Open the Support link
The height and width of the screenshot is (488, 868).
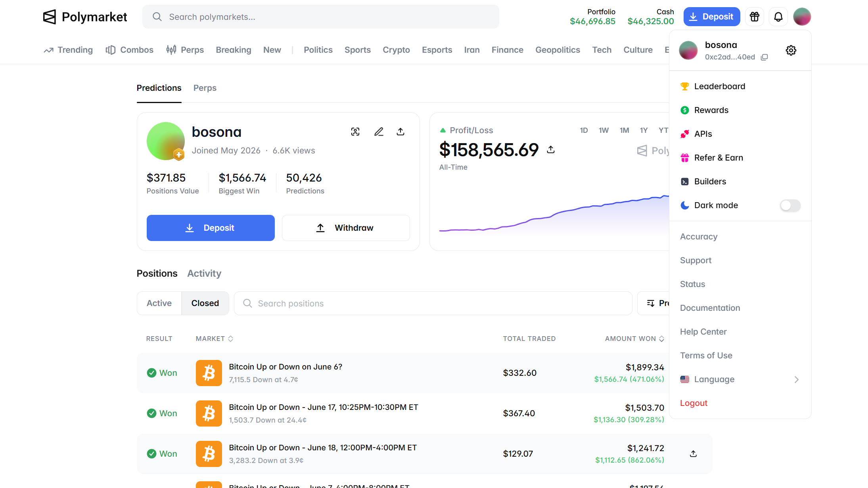point(696,260)
